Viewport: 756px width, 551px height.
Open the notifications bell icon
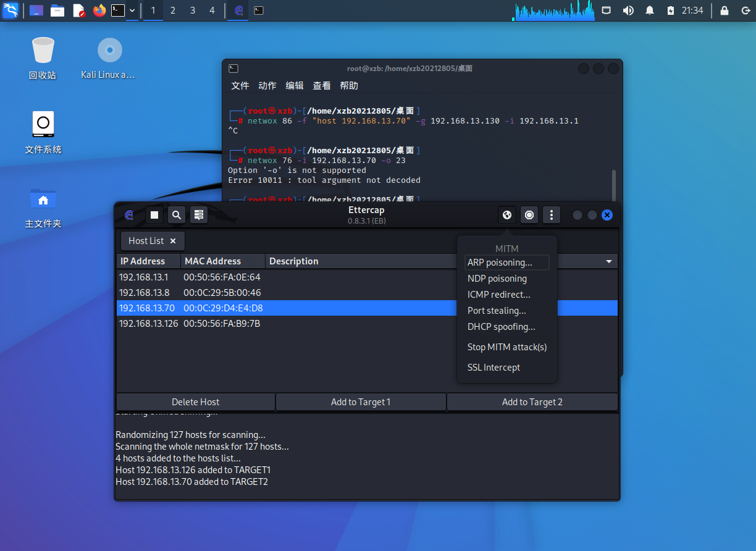(x=650, y=11)
